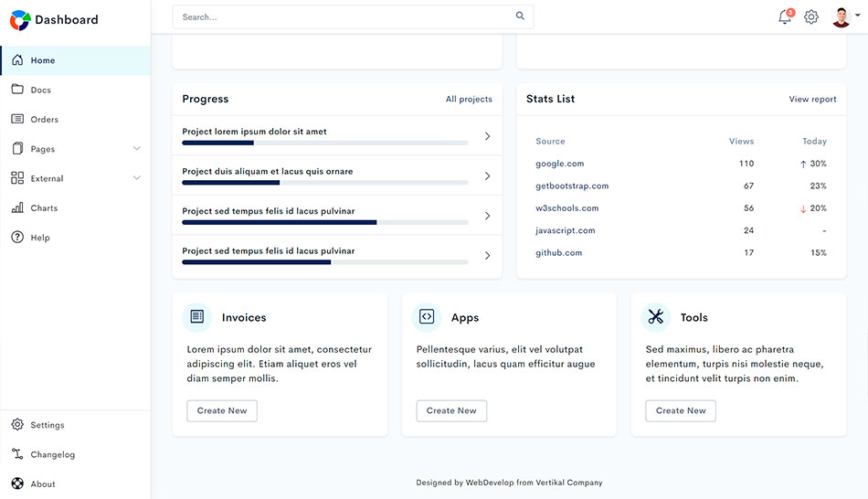Screen dimensions: 868x499
Task: Click the Home house icon in sidebar
Action: click(x=17, y=59)
